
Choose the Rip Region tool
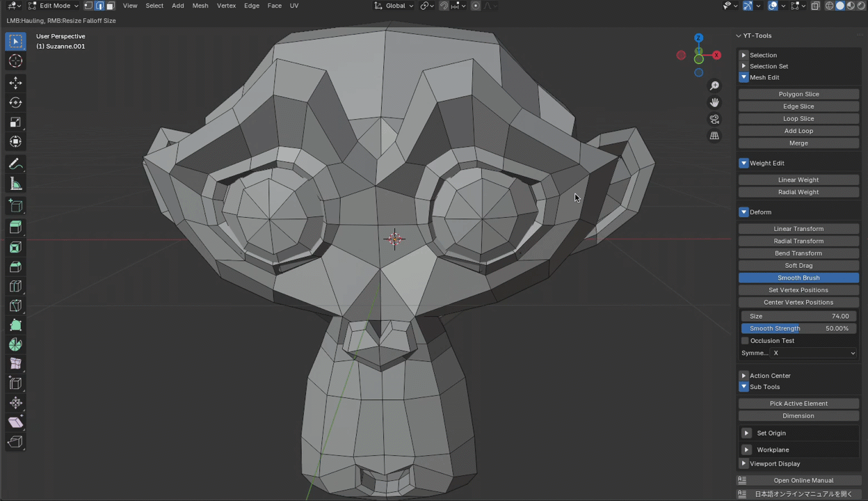(x=15, y=442)
